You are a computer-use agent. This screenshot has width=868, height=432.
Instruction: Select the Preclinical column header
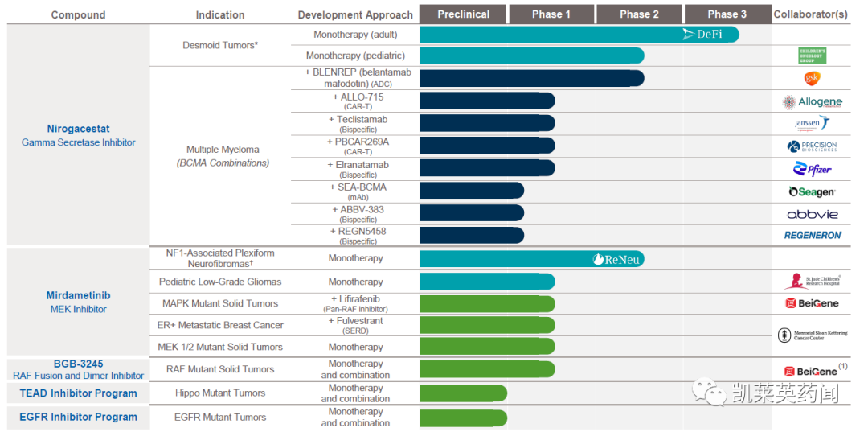point(463,14)
